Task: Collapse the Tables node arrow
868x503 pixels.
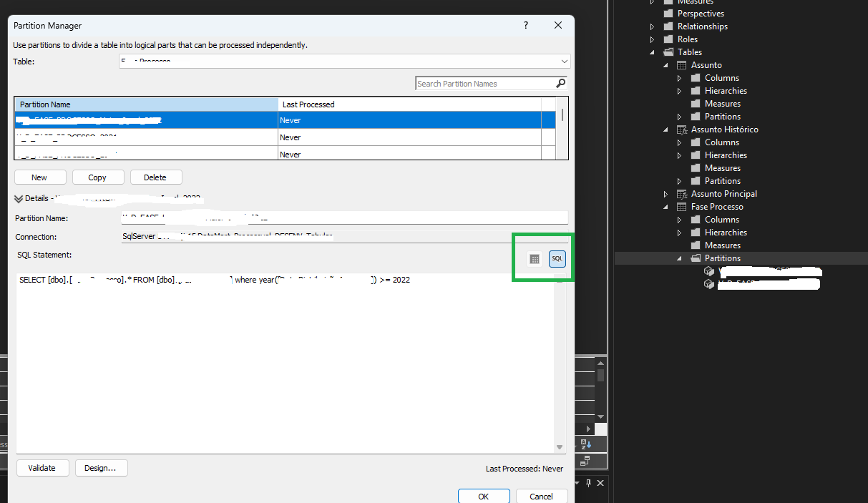Action: (652, 52)
